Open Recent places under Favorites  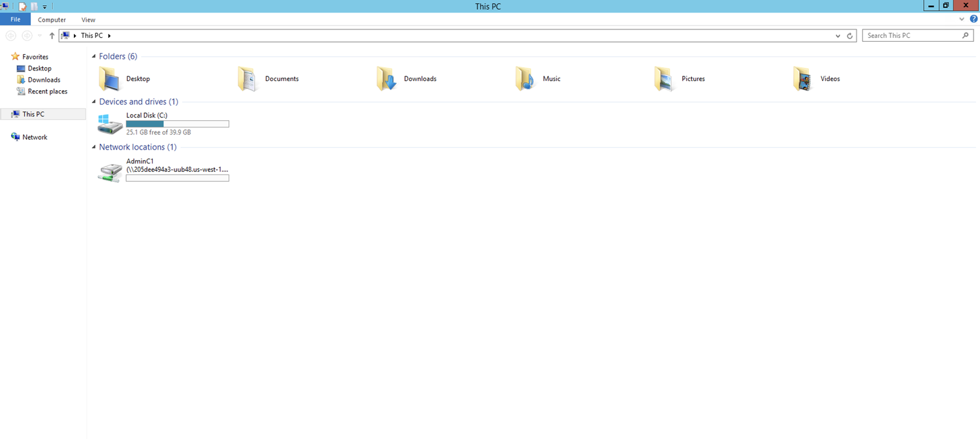pos(42,91)
